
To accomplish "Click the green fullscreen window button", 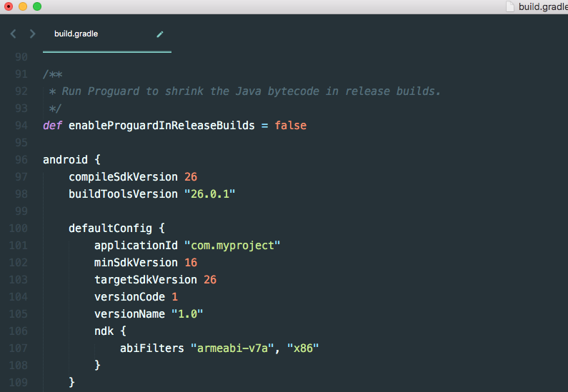I will point(37,6).
